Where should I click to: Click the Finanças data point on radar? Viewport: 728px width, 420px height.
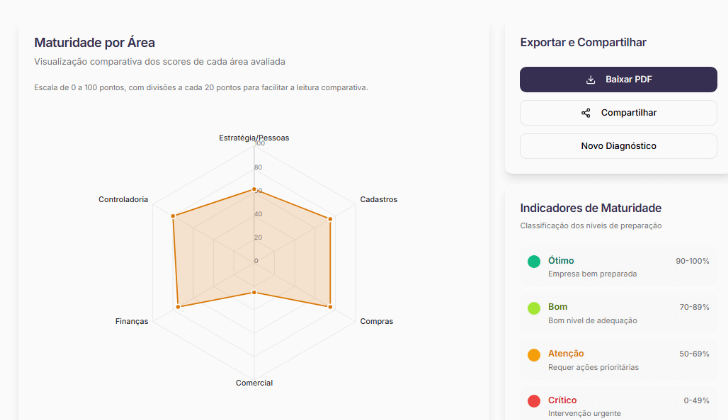click(178, 306)
